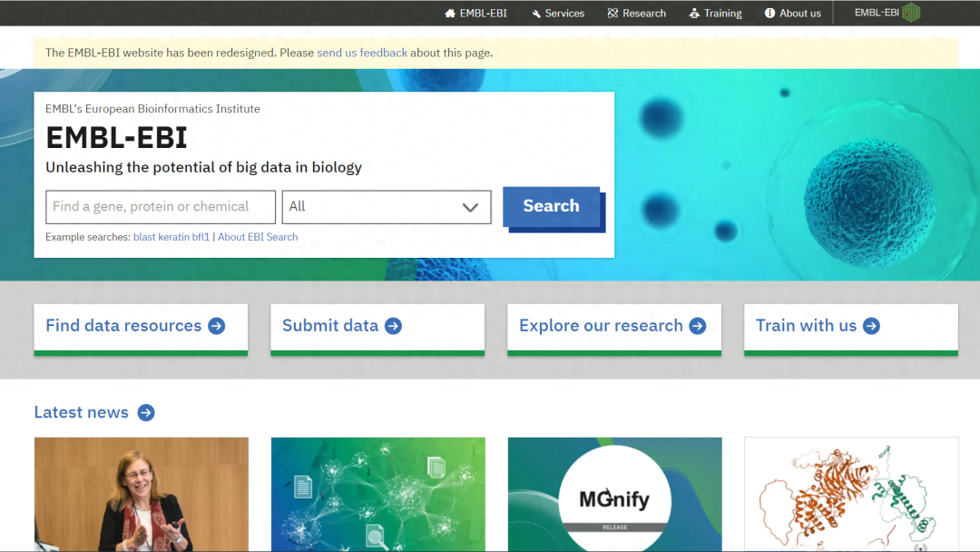Viewport: 980px width, 552px height.
Task: Open the Training menu item
Action: click(x=715, y=14)
